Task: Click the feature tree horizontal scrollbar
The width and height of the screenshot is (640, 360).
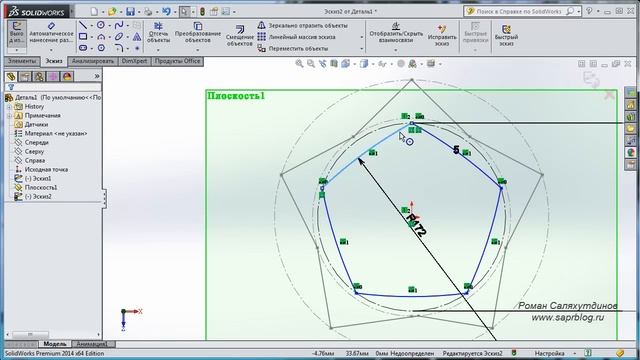Action: tap(53, 335)
